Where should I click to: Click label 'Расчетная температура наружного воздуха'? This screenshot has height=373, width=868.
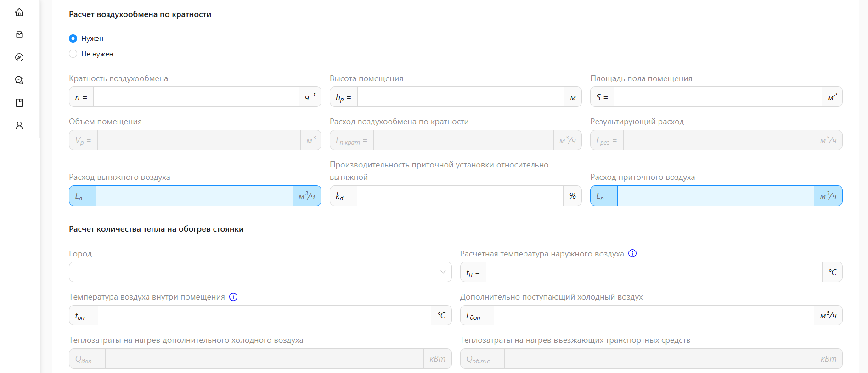point(542,254)
